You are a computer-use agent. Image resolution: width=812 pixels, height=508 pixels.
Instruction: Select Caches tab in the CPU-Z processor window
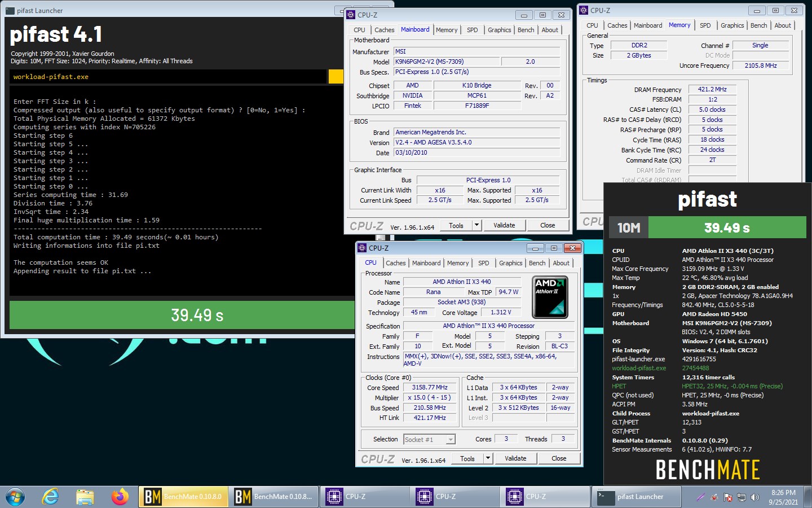396,263
